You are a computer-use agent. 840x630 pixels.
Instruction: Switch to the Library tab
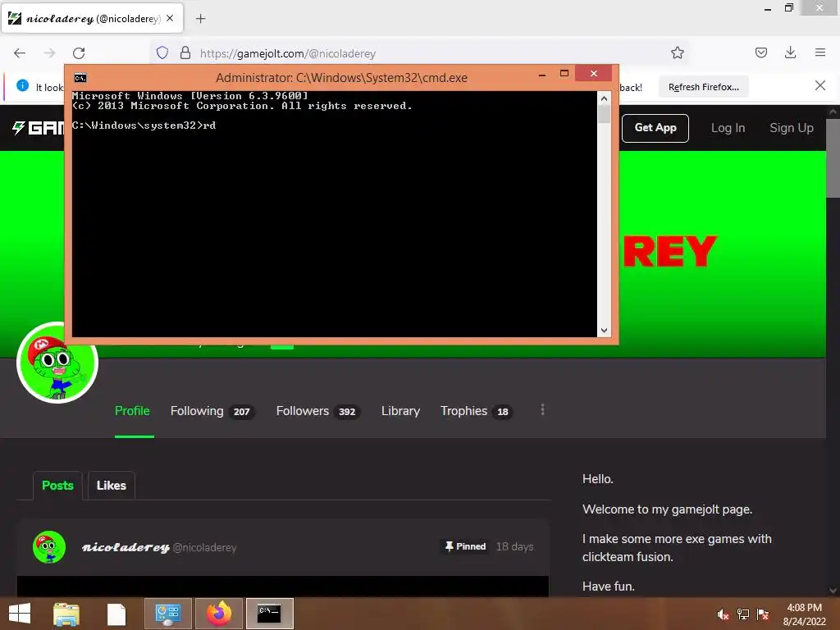pos(400,411)
